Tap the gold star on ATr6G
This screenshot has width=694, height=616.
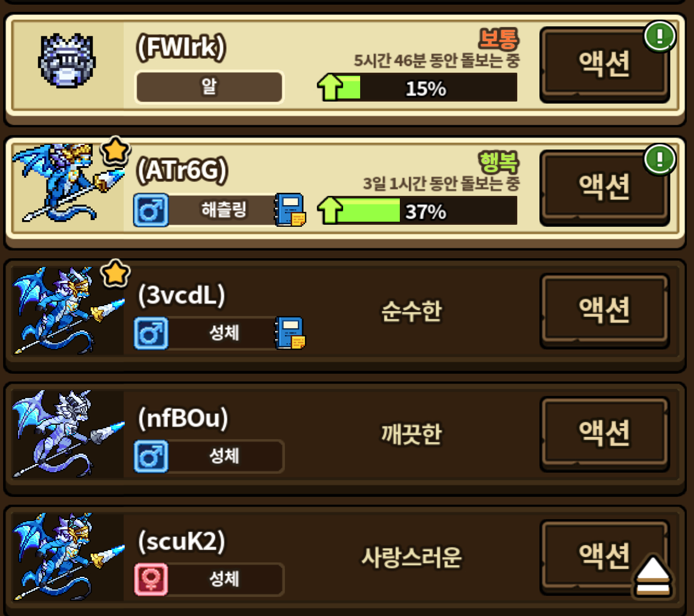click(115, 151)
